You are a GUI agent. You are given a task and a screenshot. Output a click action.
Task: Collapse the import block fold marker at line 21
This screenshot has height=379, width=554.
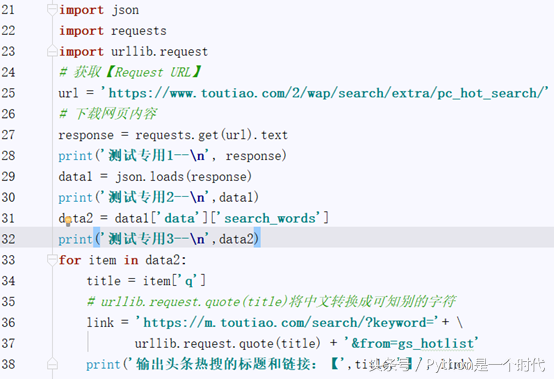coord(52,10)
